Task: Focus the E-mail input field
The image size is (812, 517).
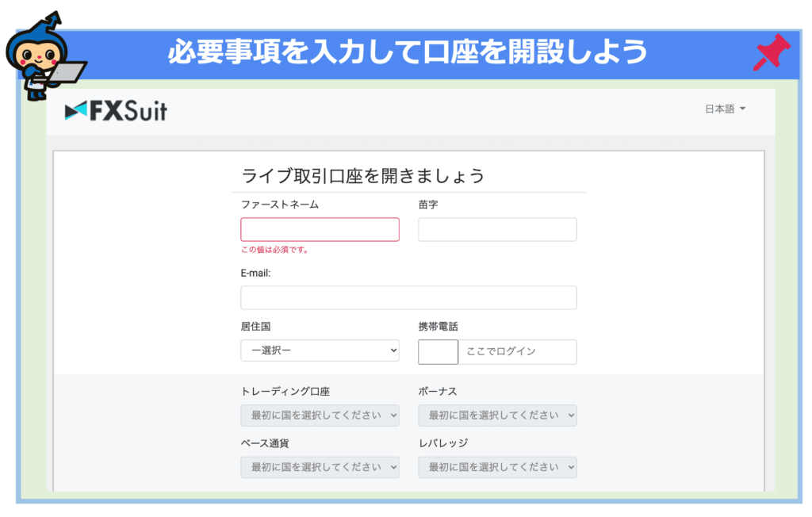Action: click(x=408, y=298)
